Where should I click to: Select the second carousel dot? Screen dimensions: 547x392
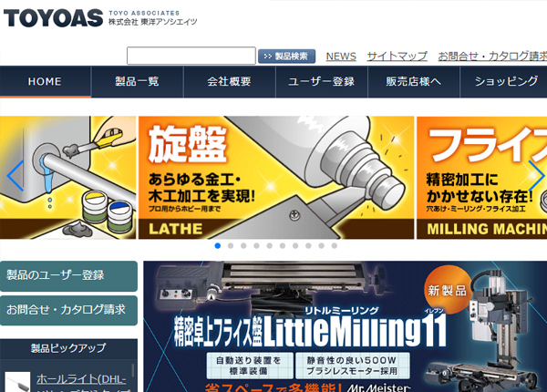pos(231,246)
